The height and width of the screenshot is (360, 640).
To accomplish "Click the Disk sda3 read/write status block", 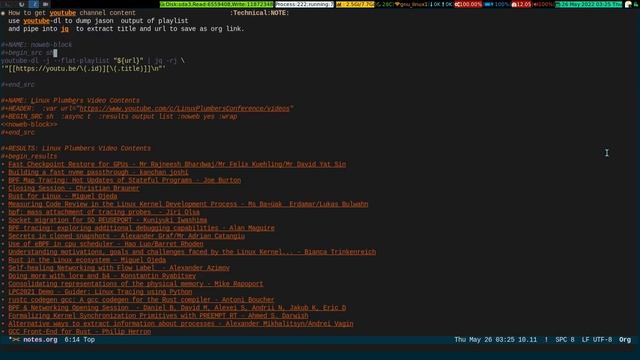I will 216,4.
